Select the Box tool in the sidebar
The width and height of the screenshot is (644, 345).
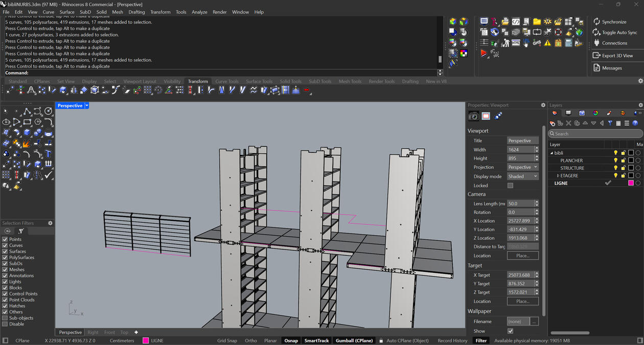[x=27, y=132]
